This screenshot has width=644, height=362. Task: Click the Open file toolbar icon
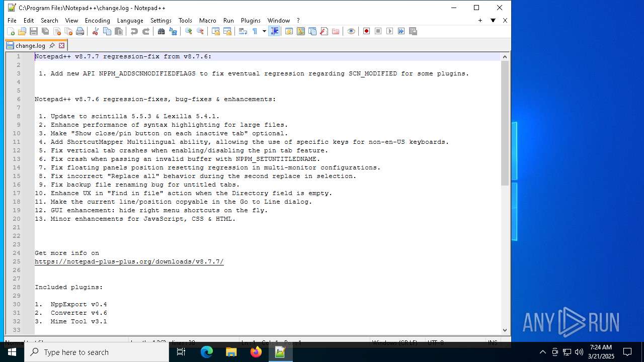click(x=22, y=31)
